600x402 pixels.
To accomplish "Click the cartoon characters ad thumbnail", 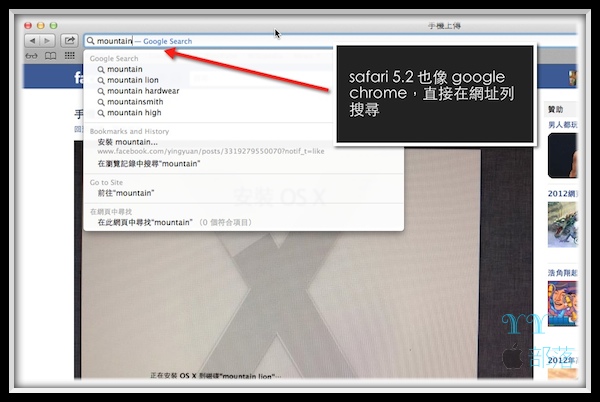I will 562,304.
